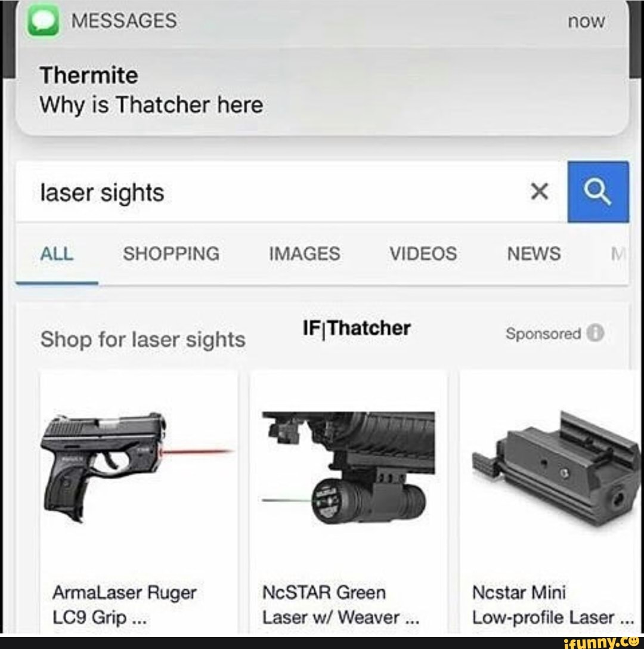Image resolution: width=644 pixels, height=649 pixels.
Task: Open the Sponsored info icon
Action: (x=595, y=333)
